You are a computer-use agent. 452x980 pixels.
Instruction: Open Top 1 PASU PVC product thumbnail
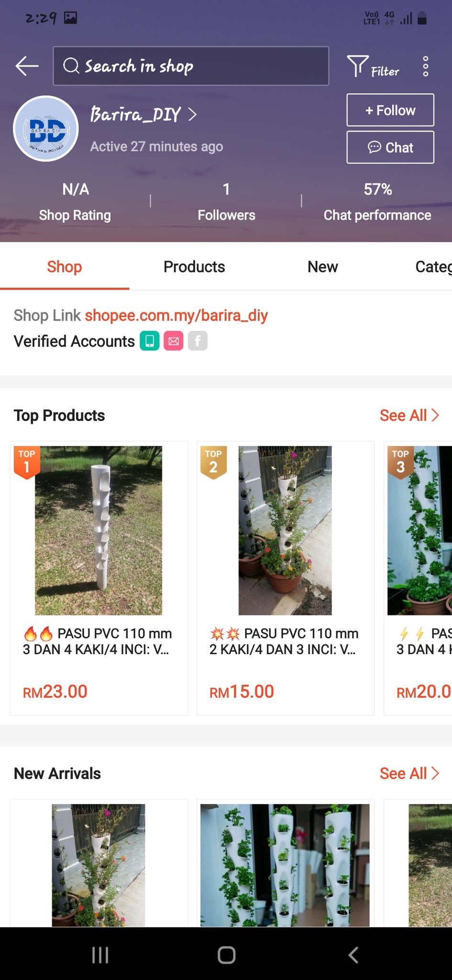pos(99,530)
